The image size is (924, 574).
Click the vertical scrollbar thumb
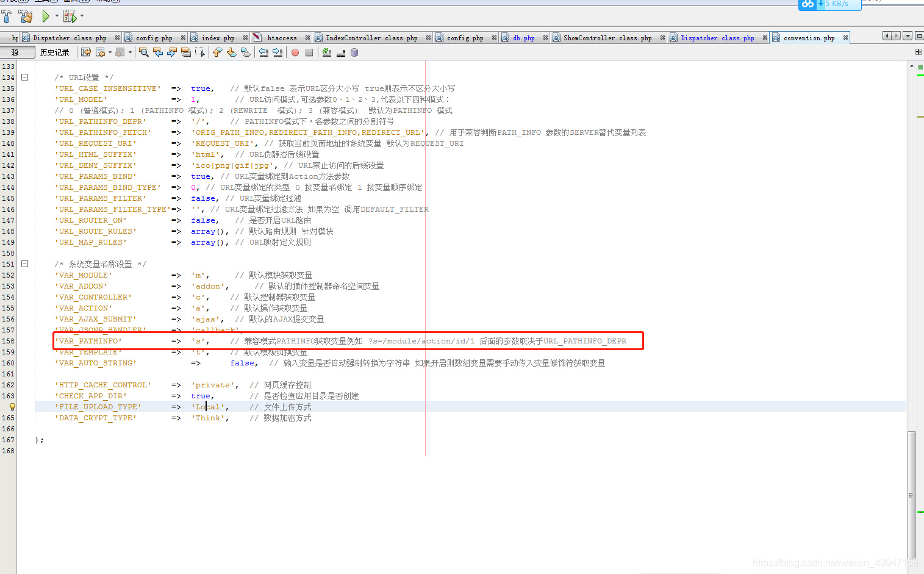tap(911, 495)
